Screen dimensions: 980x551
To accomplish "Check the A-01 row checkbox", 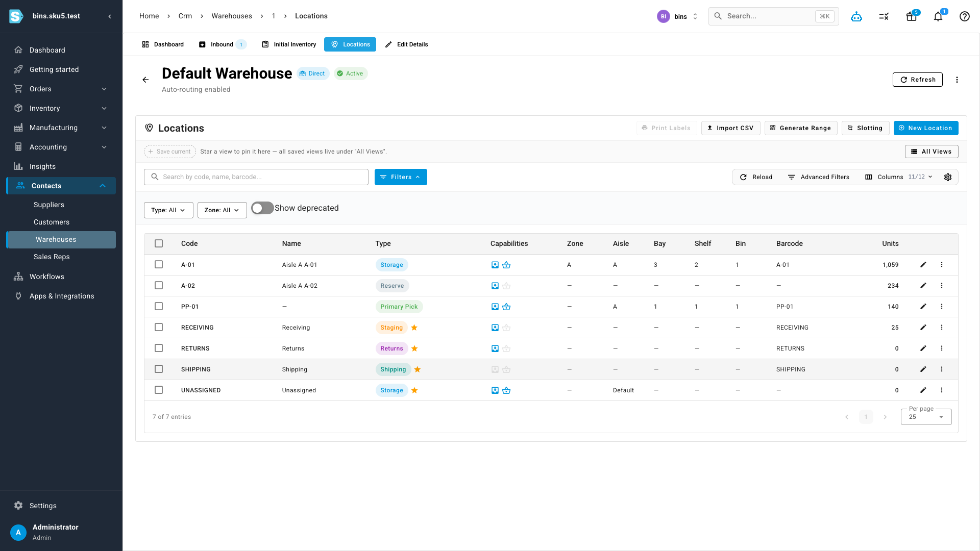I will coord(159,265).
